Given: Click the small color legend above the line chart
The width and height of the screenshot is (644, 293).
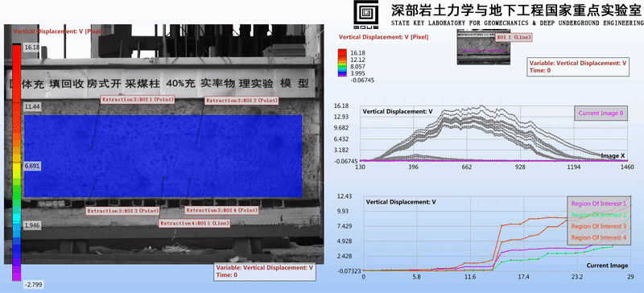Looking at the screenshot, I should (x=343, y=63).
